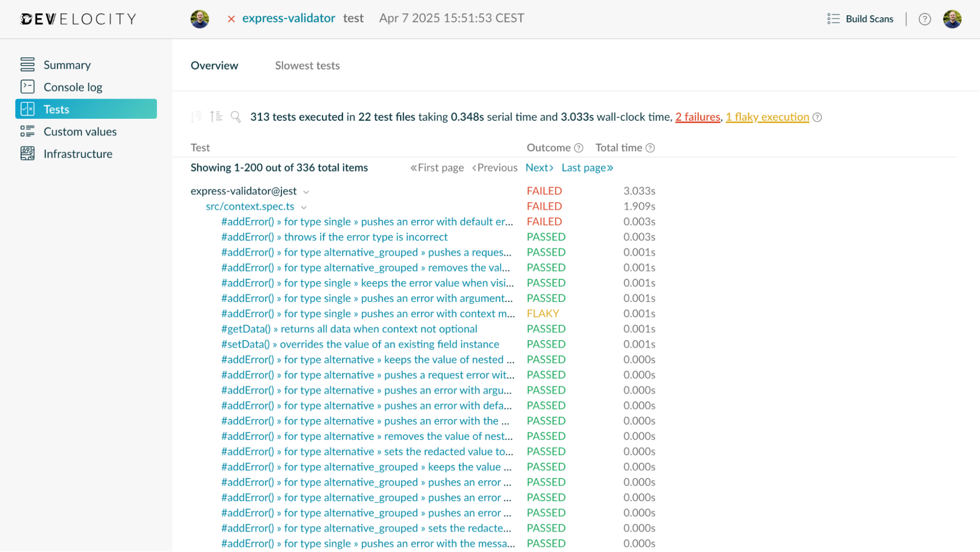Open the user profile avatar at top right
Image resolution: width=980 pixels, height=552 pixels.
pos(952,19)
